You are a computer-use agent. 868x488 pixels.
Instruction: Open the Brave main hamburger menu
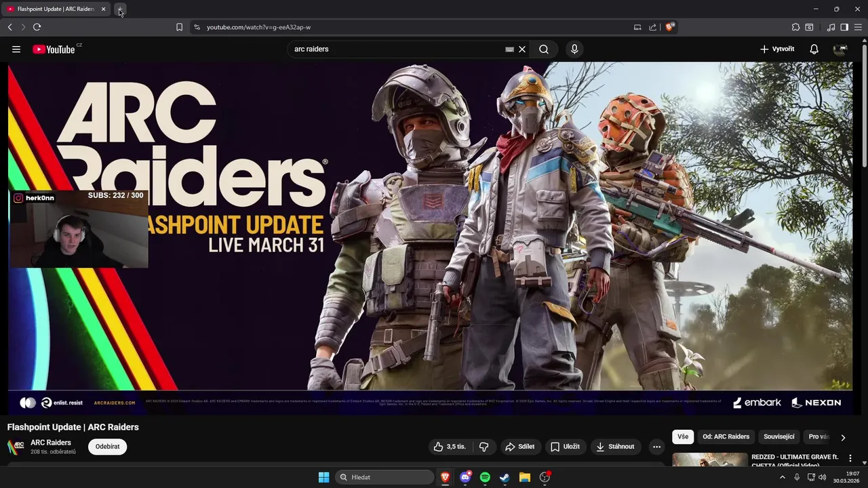tap(858, 27)
